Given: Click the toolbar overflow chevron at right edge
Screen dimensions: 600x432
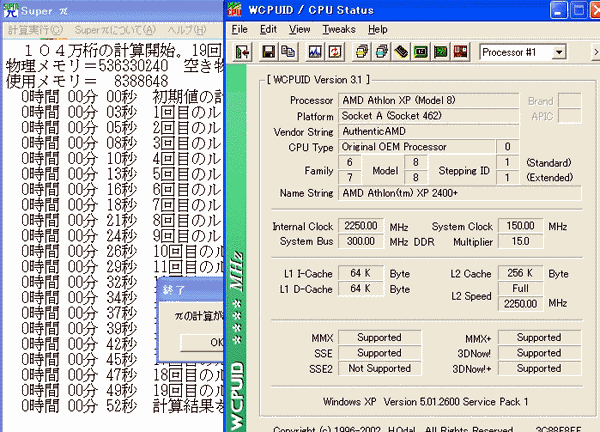Looking at the screenshot, I should tap(596, 52).
